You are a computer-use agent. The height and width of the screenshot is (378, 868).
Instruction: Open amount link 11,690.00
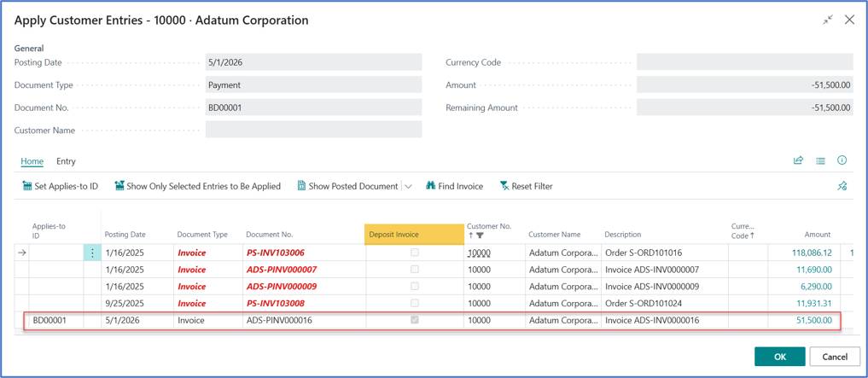tap(813, 270)
